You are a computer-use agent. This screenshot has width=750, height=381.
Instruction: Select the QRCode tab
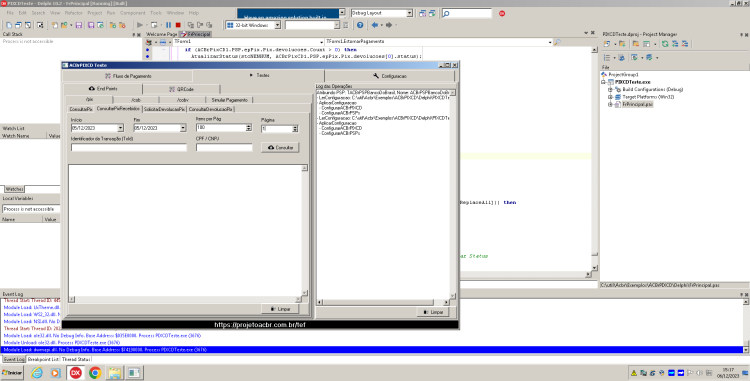[x=181, y=89]
